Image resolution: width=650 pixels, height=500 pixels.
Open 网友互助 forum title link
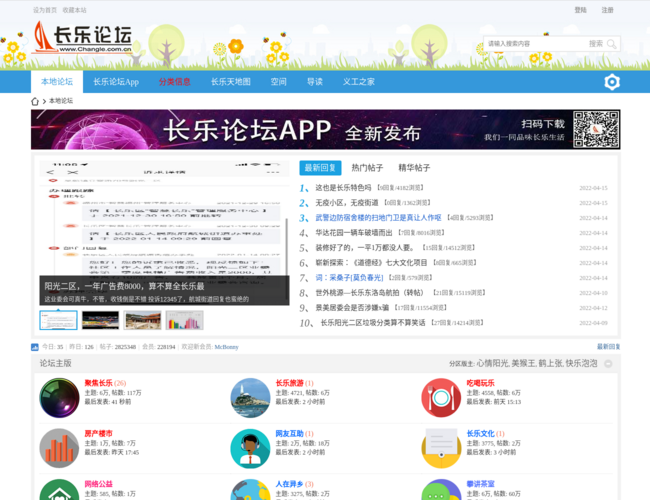289,434
